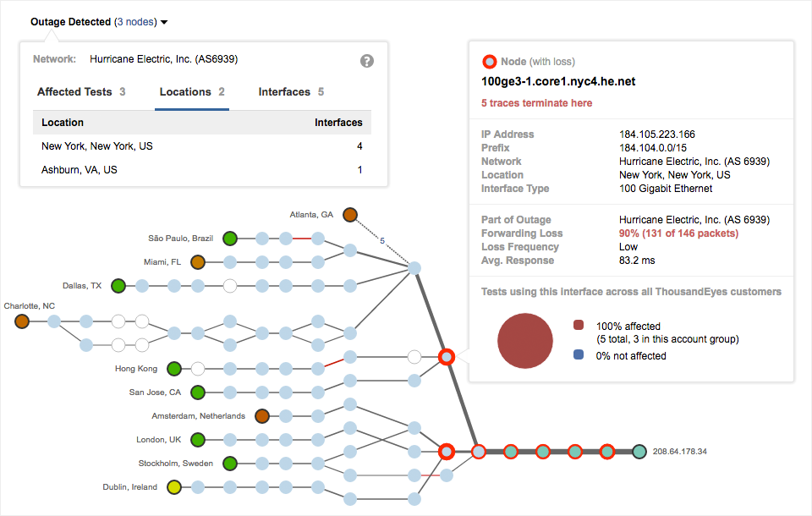812x516 pixels.
Task: Open the Affected Tests tab
Action: click(81, 92)
